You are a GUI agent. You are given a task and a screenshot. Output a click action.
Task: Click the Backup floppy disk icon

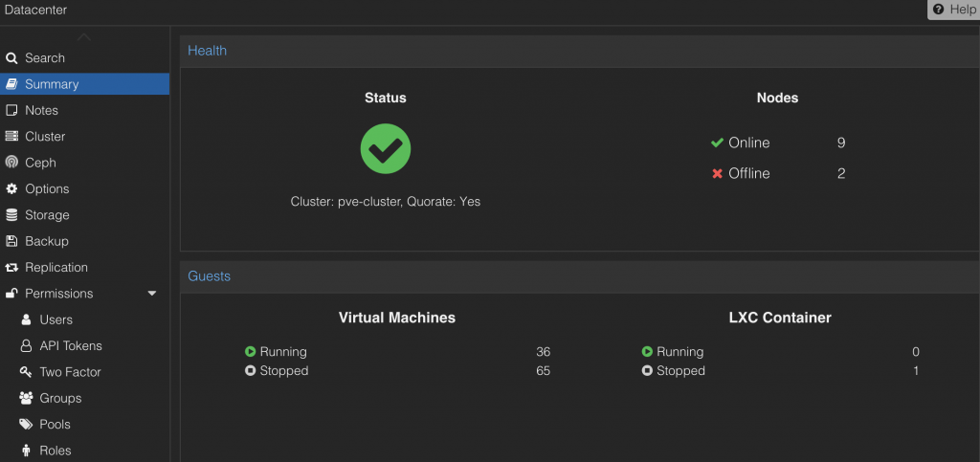(x=11, y=242)
